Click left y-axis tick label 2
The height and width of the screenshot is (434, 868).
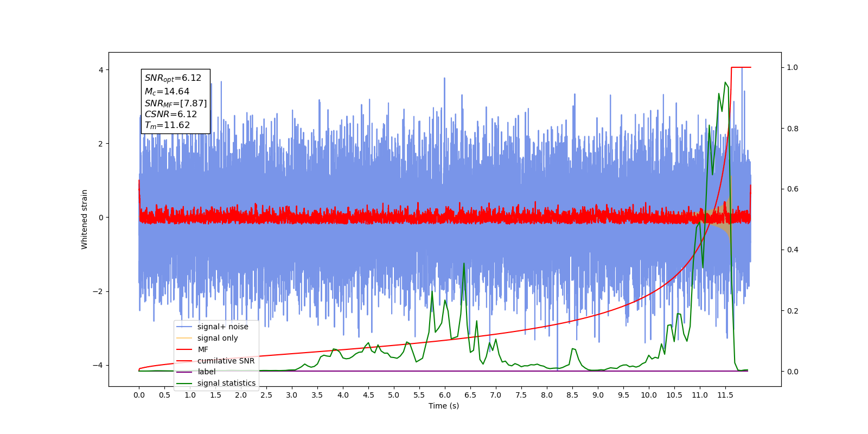coord(101,144)
